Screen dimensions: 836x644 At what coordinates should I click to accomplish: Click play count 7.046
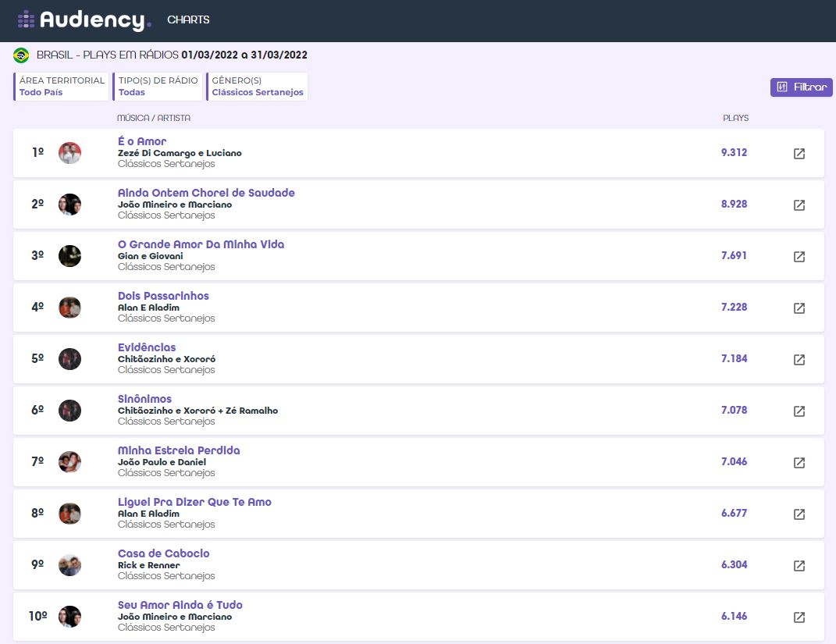click(x=735, y=461)
